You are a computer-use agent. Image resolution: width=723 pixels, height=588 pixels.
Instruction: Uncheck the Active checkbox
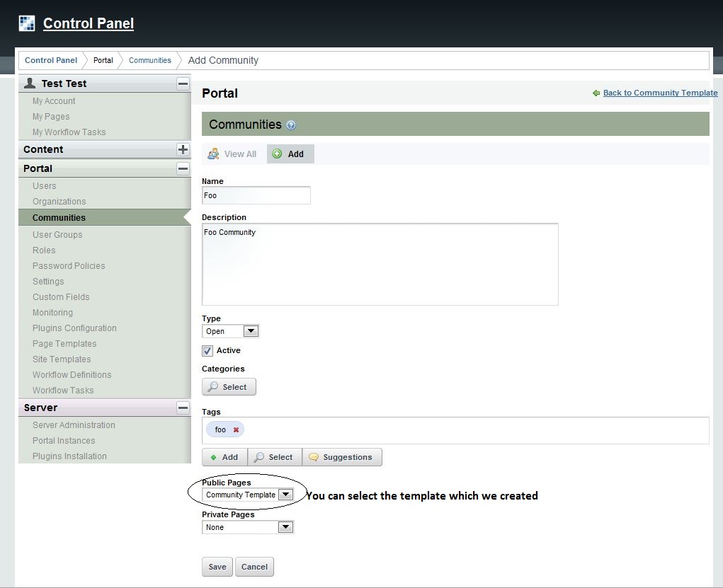tap(207, 351)
